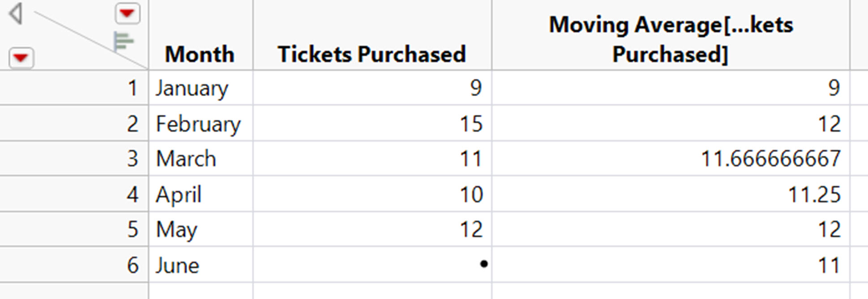Select the Moving Average column header
Image resolution: width=868 pixels, height=299 pixels.
671,35
